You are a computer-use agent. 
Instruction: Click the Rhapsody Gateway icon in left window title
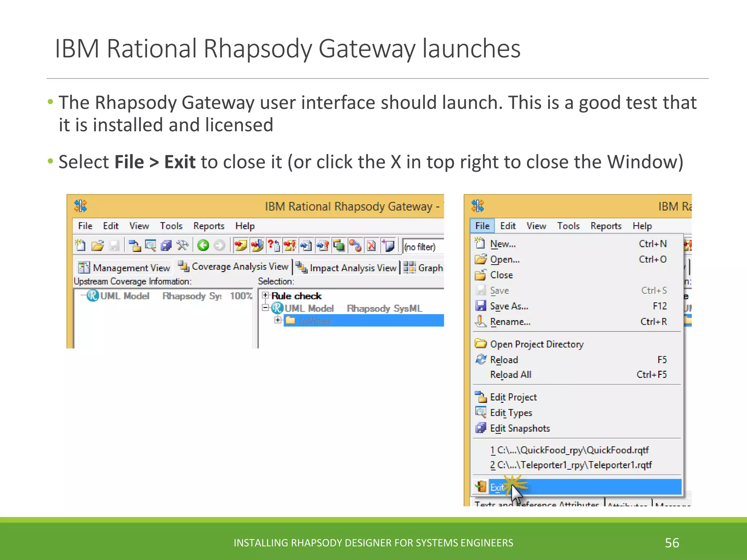click(x=81, y=206)
